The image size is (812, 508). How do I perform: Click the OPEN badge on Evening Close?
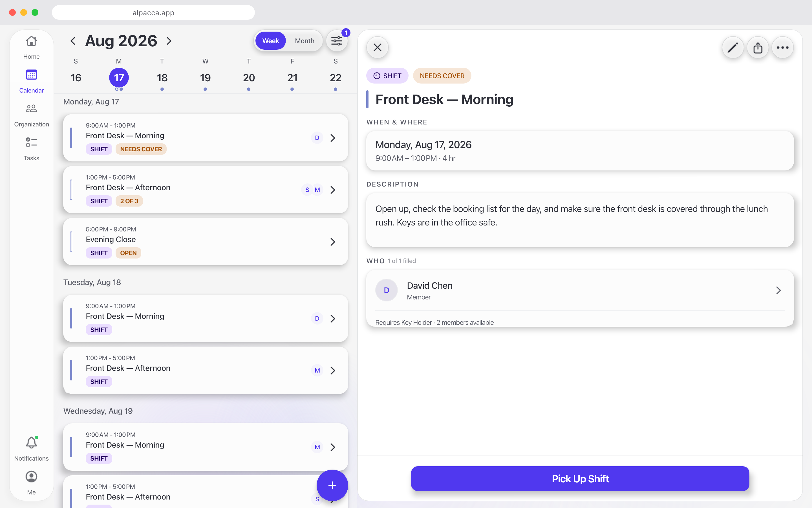click(128, 253)
